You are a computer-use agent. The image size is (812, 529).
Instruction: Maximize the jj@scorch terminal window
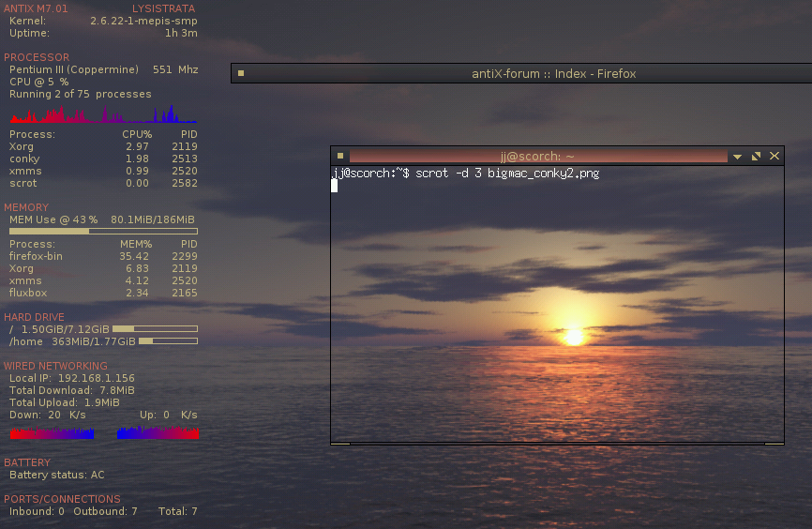click(x=756, y=156)
